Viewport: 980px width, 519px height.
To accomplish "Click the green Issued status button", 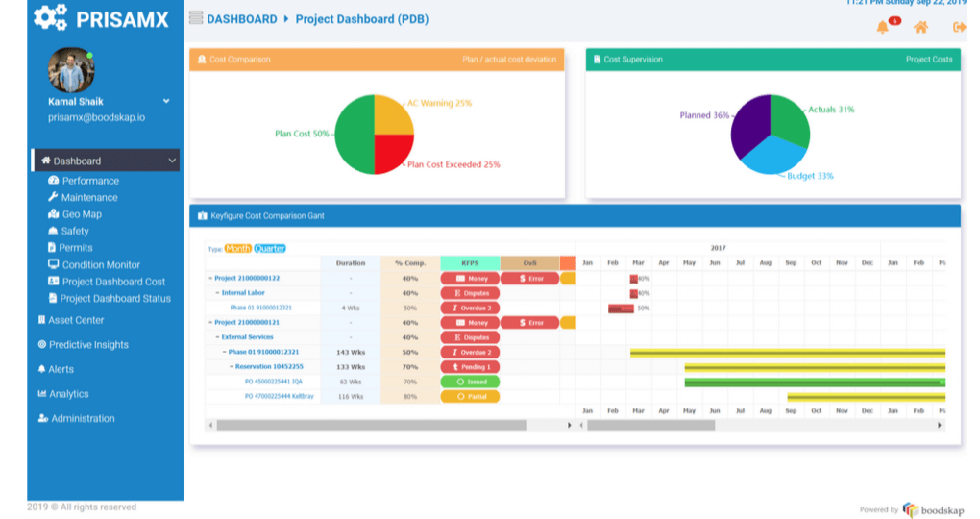I will tap(470, 382).
